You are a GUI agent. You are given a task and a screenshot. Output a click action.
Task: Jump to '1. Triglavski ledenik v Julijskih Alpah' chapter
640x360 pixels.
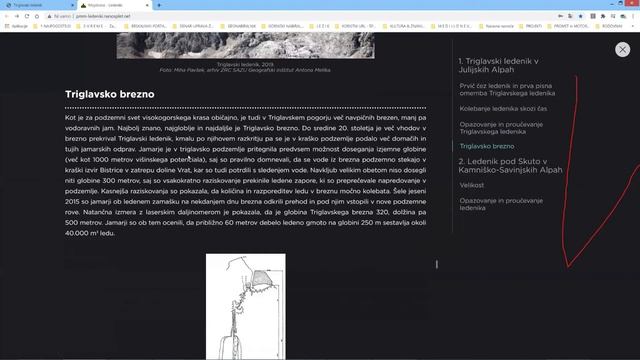498,65
